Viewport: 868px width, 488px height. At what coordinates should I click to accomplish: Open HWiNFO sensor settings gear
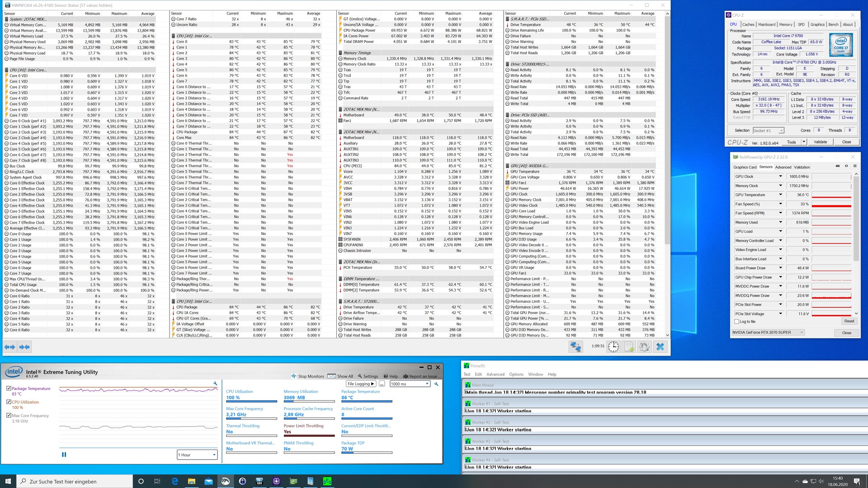click(x=644, y=347)
